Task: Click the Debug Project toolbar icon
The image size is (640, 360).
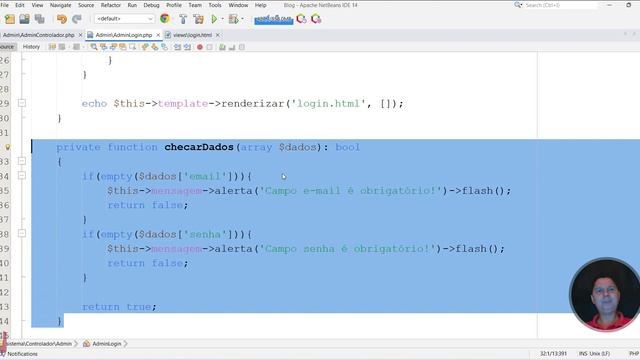Action: tap(233, 19)
